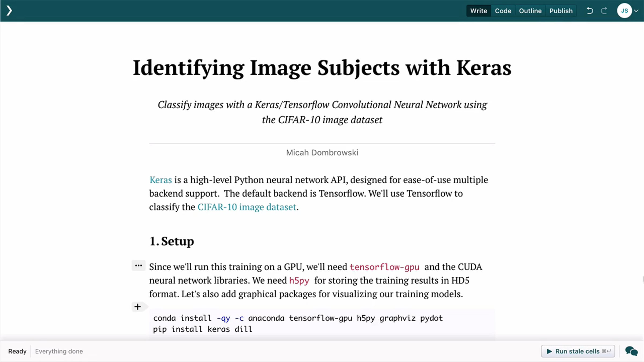
Task: Open the Keras hyperlink
Action: (x=160, y=180)
